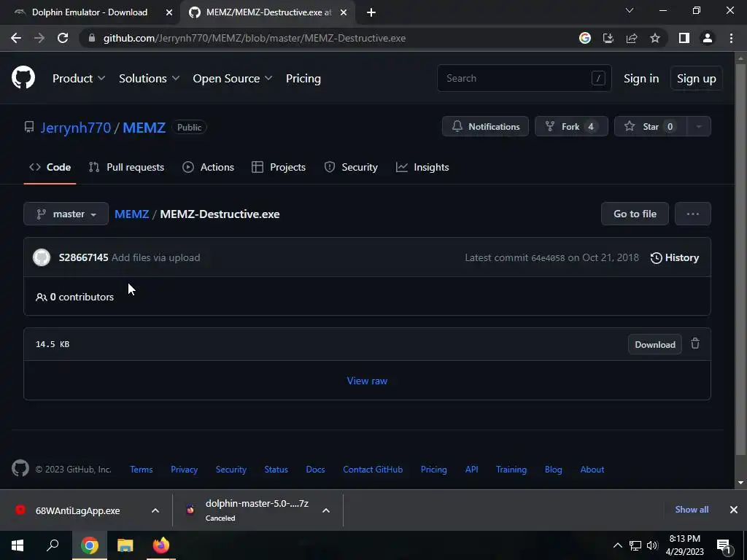
Task: Focus GitHub search field
Action: [524, 78]
